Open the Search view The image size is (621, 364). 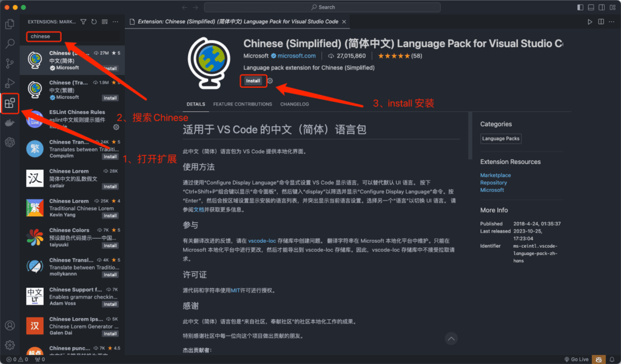click(x=10, y=44)
